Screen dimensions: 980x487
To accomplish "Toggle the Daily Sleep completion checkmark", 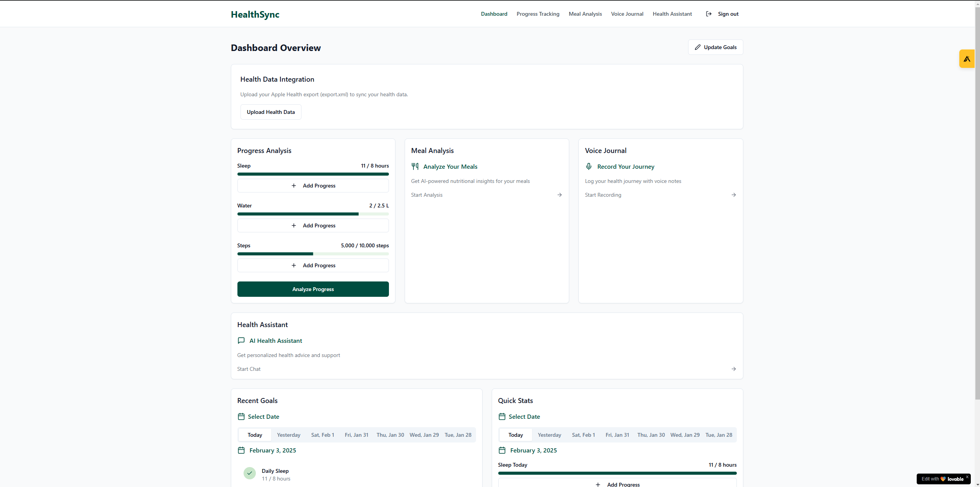I will (x=249, y=473).
